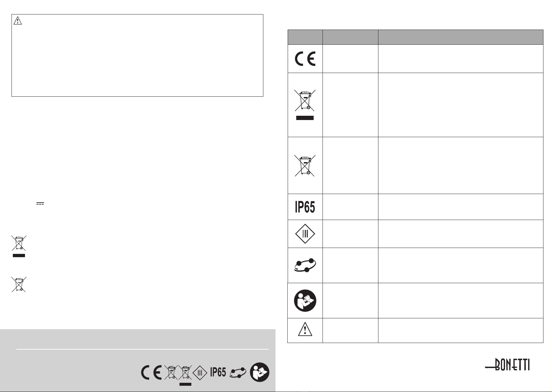The image size is (552, 392).
Task: Click the CE mark in the symbols table
Action: (305, 59)
